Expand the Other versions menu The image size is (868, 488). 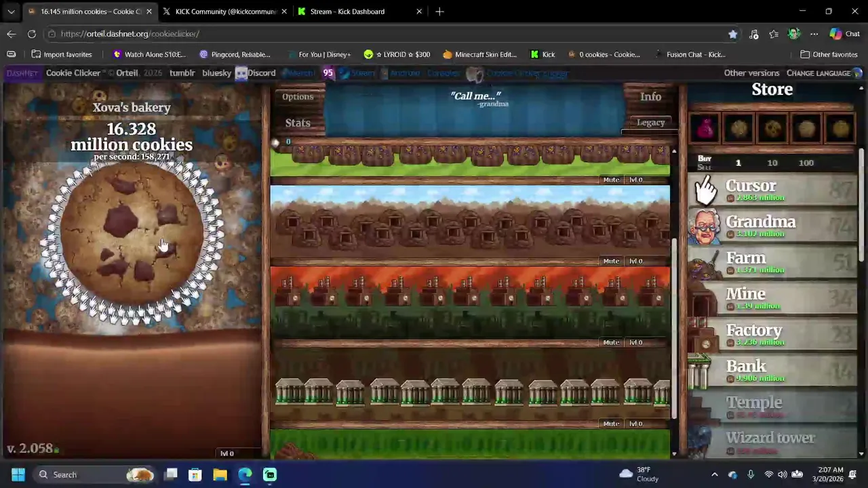[751, 73]
